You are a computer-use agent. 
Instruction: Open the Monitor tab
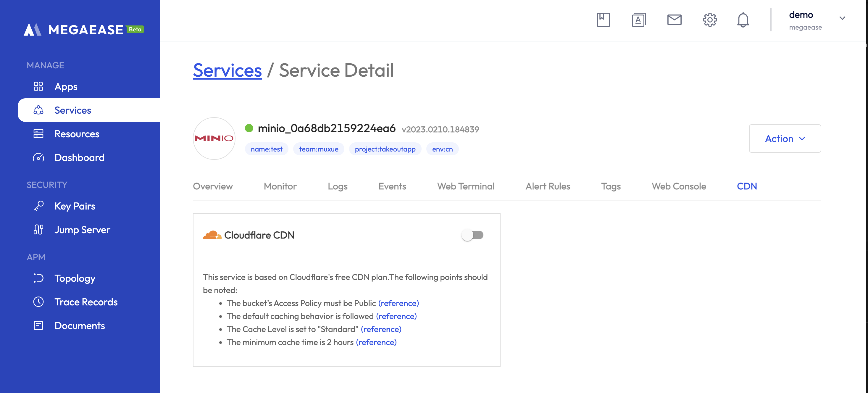click(x=280, y=186)
